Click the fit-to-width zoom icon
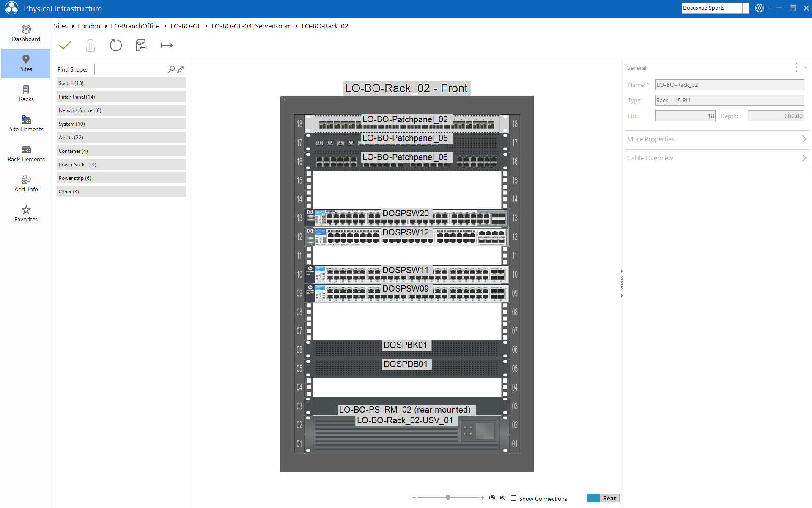This screenshot has width=812, height=508. (x=502, y=498)
